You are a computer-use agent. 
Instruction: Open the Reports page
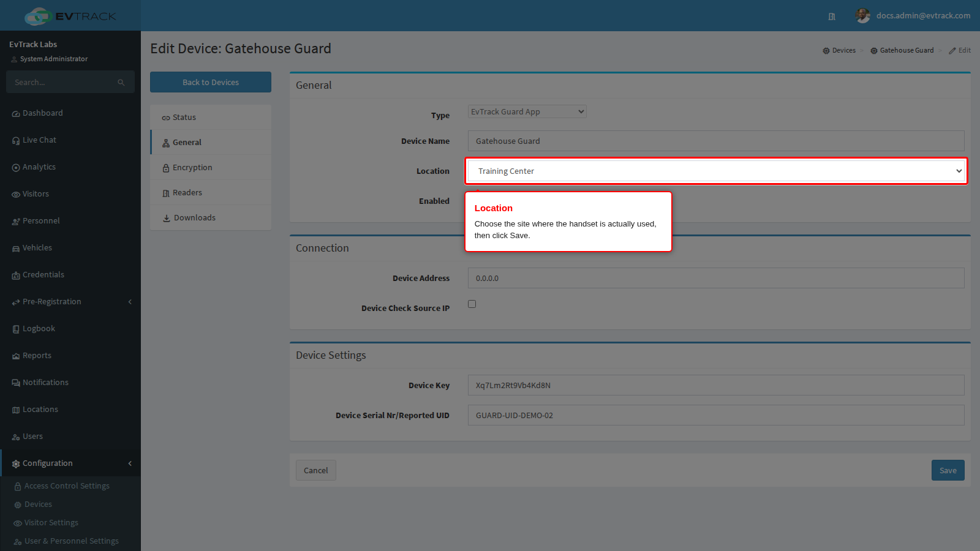(70, 356)
